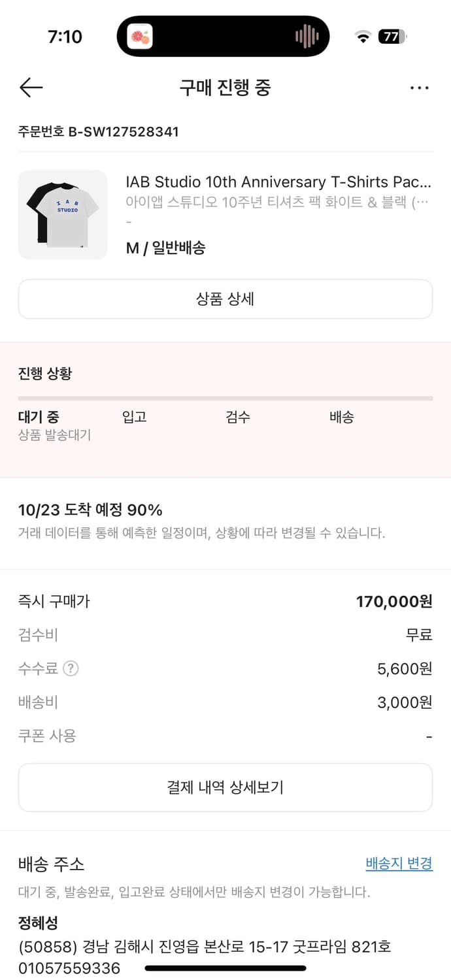Tap the battery level indicator

(x=392, y=37)
